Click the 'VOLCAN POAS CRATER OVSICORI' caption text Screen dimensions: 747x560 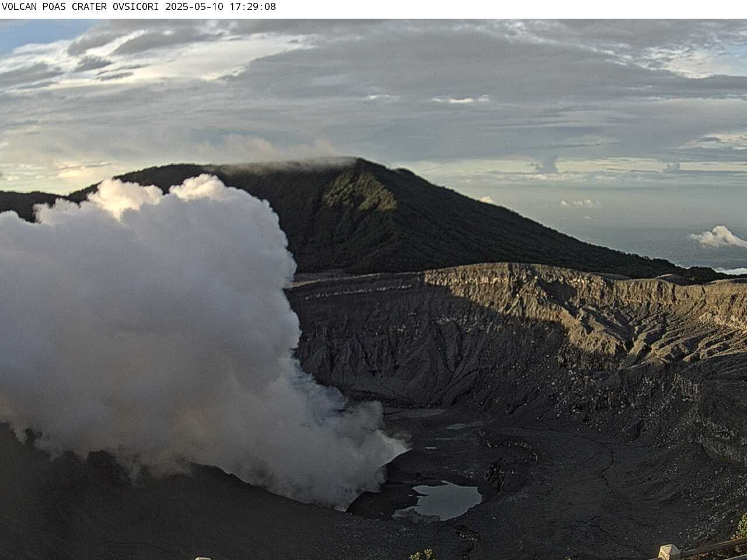[82, 7]
